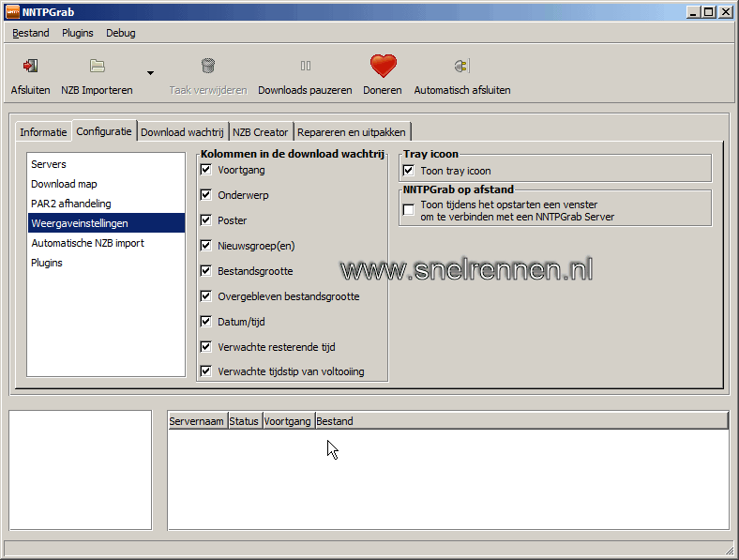Select Servers in the configuration list
Screen dimensions: 739x560
click(106, 164)
